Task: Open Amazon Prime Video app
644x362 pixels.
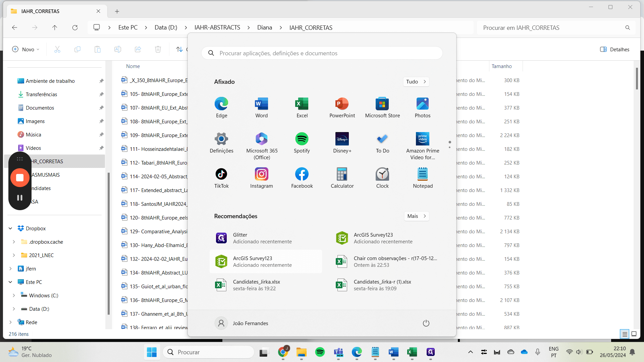Action: pos(423,146)
